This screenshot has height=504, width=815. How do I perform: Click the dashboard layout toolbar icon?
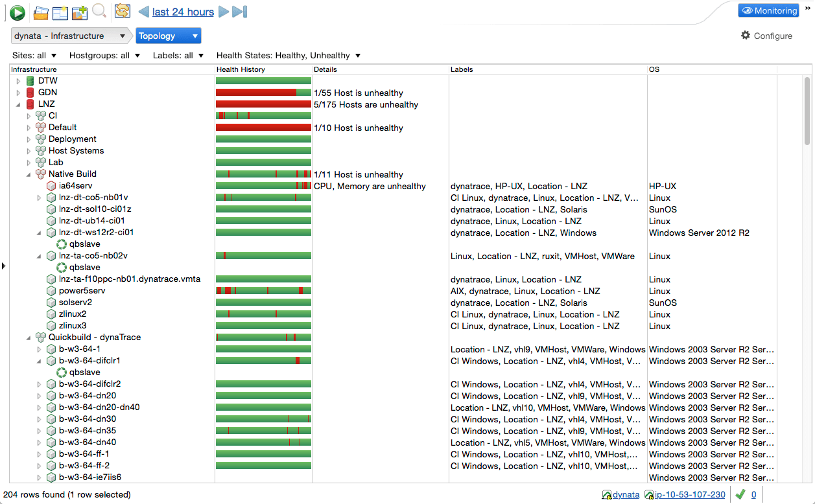click(60, 12)
